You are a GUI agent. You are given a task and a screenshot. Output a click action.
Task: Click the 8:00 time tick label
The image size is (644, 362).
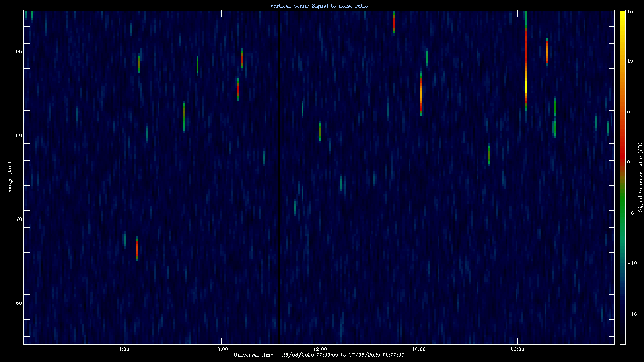[222, 349]
